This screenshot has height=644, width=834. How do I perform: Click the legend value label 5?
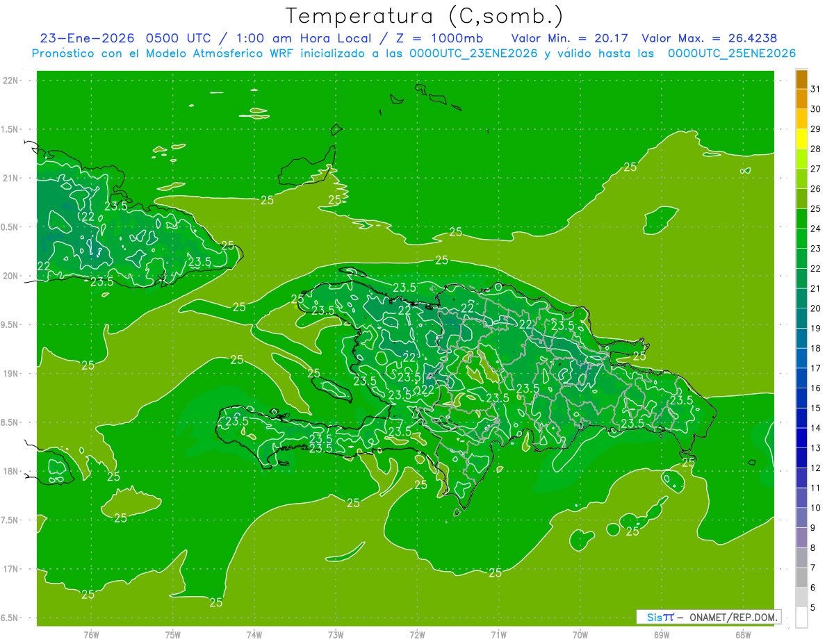(x=813, y=608)
